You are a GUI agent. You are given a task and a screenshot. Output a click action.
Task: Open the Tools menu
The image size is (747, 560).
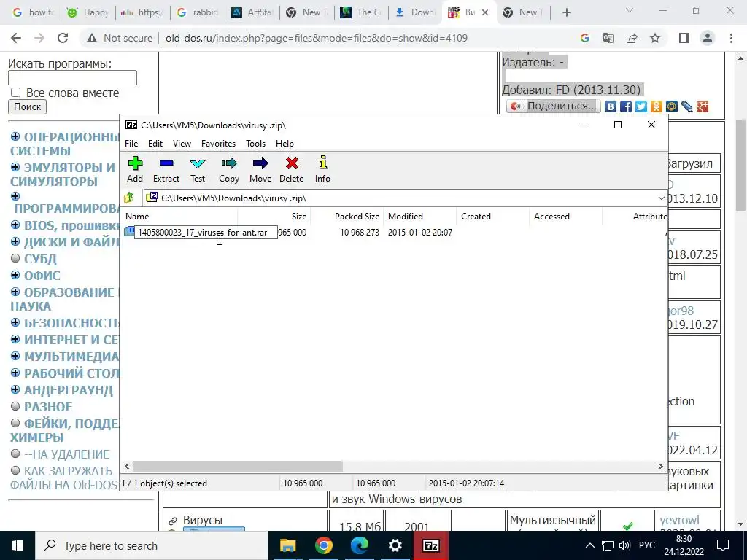point(255,144)
